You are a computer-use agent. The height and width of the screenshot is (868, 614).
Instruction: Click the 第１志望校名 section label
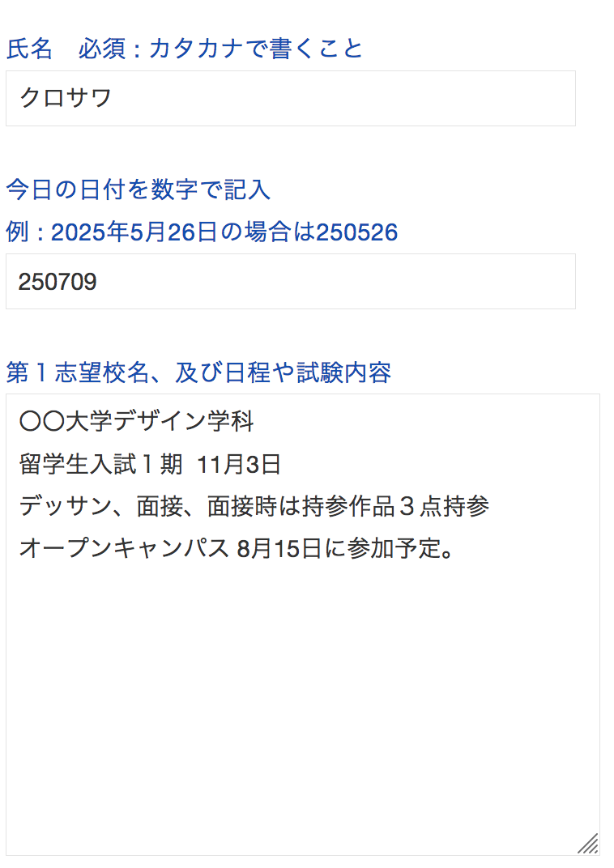pyautogui.click(x=198, y=372)
